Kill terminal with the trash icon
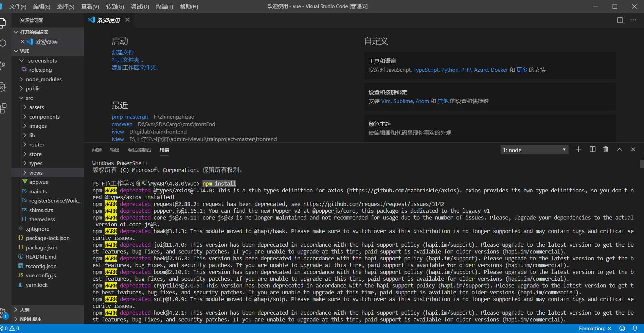The width and height of the screenshot is (644, 333). click(606, 149)
